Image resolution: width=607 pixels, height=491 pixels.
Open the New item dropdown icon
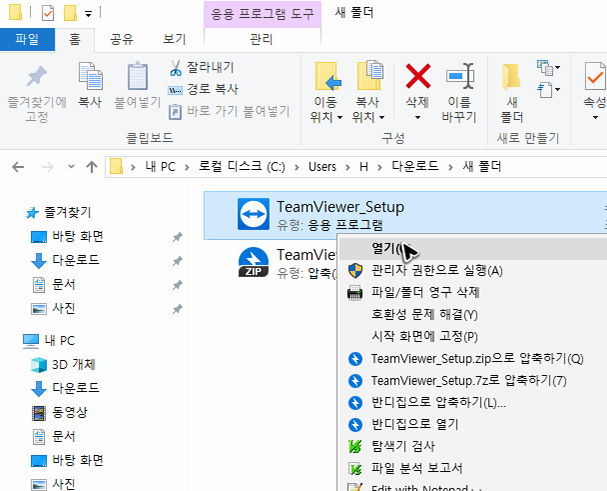click(x=548, y=68)
